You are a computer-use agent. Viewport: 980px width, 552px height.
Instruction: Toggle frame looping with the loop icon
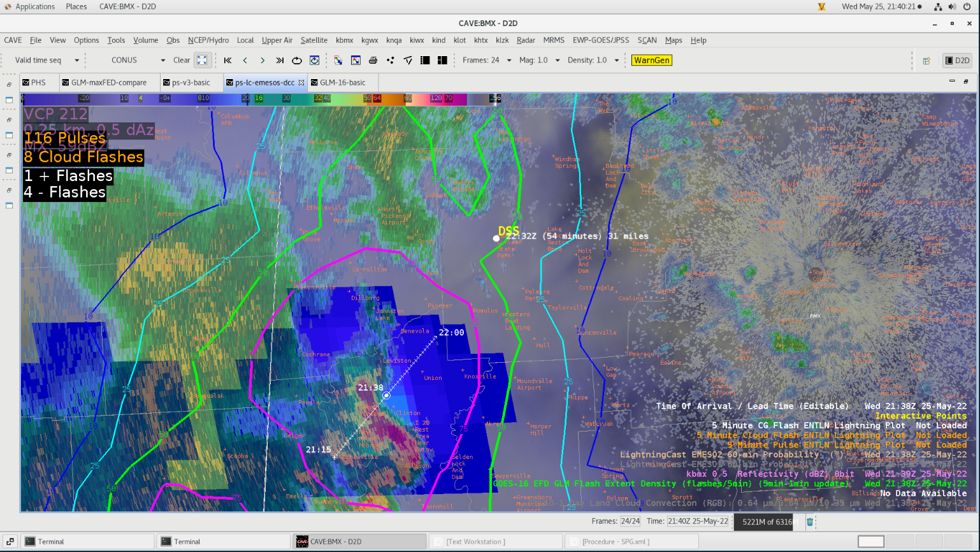[297, 60]
